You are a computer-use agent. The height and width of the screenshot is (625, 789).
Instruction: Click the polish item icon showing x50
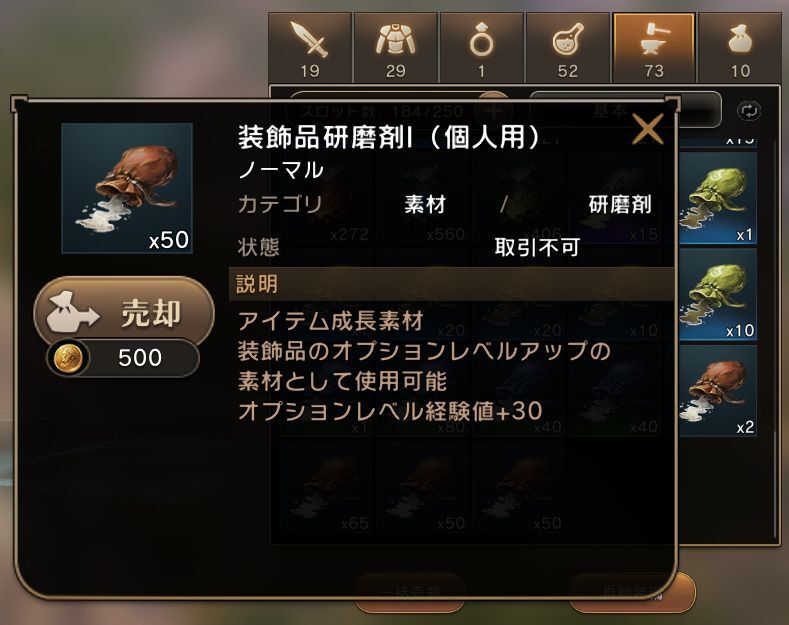[x=127, y=188]
